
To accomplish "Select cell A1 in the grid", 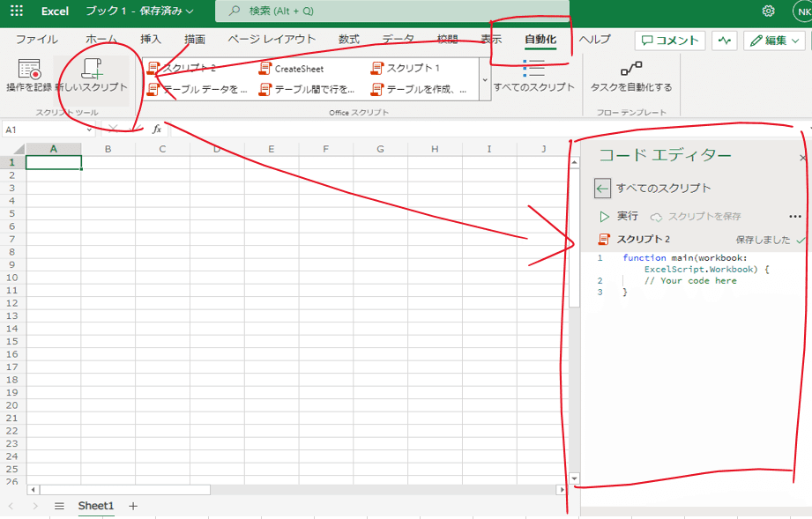I will coord(53,162).
